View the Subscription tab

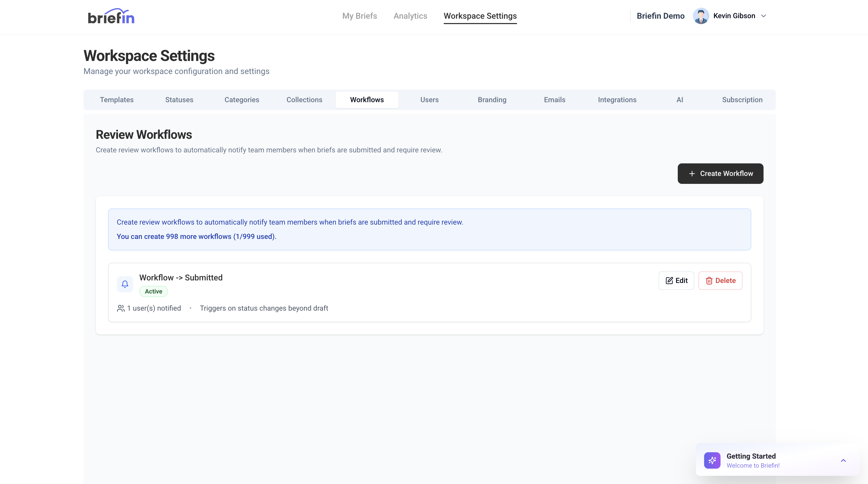(x=742, y=100)
